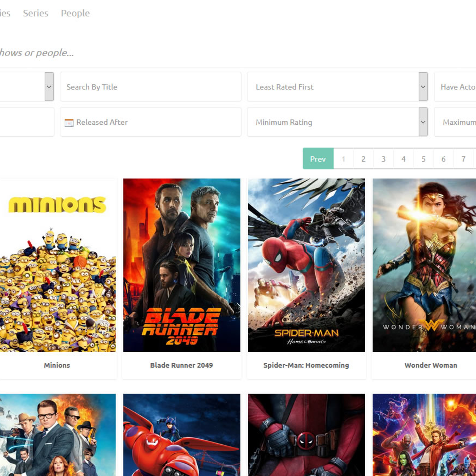Open the Big Hero 6 Baymax poster
The height and width of the screenshot is (476, 476).
(x=182, y=435)
